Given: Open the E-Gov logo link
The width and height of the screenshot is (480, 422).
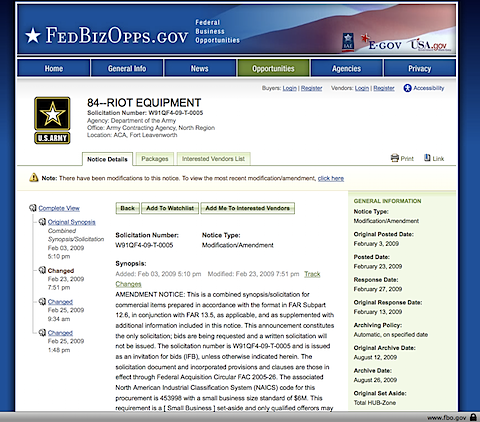Looking at the screenshot, I should coord(382,42).
